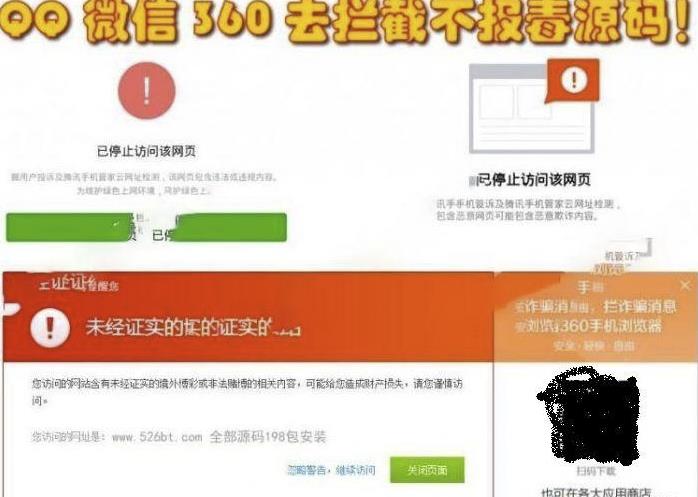Click the red circle exclamation warning icon

146,91
